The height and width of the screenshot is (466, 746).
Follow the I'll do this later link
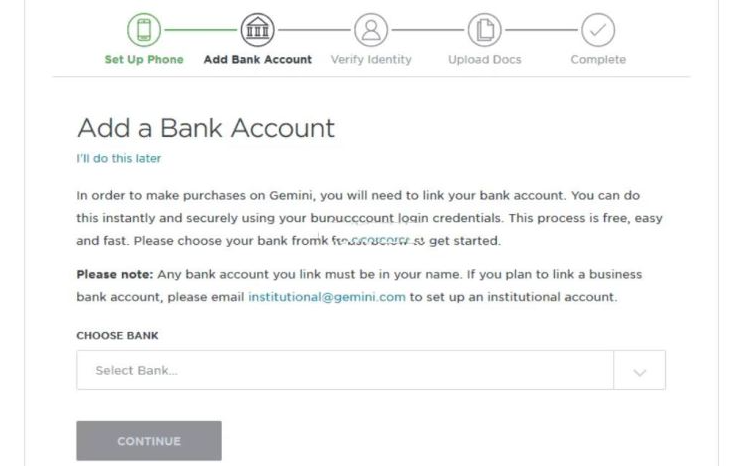coord(118,158)
